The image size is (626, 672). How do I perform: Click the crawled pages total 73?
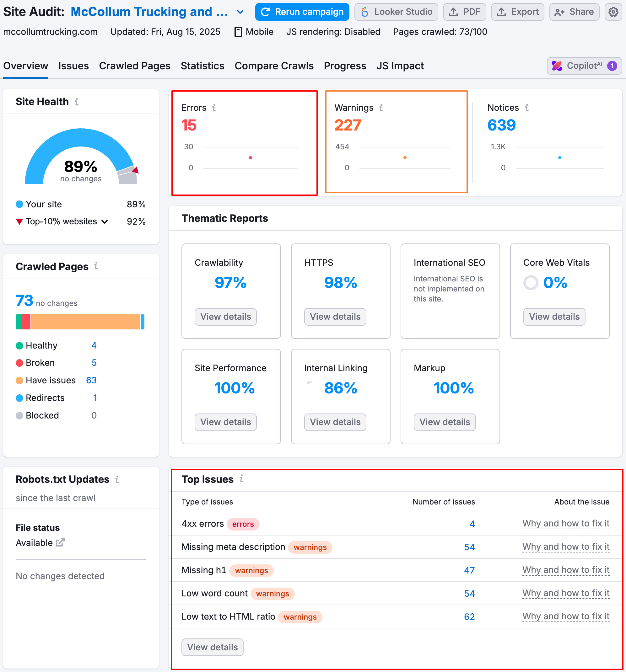(x=24, y=301)
